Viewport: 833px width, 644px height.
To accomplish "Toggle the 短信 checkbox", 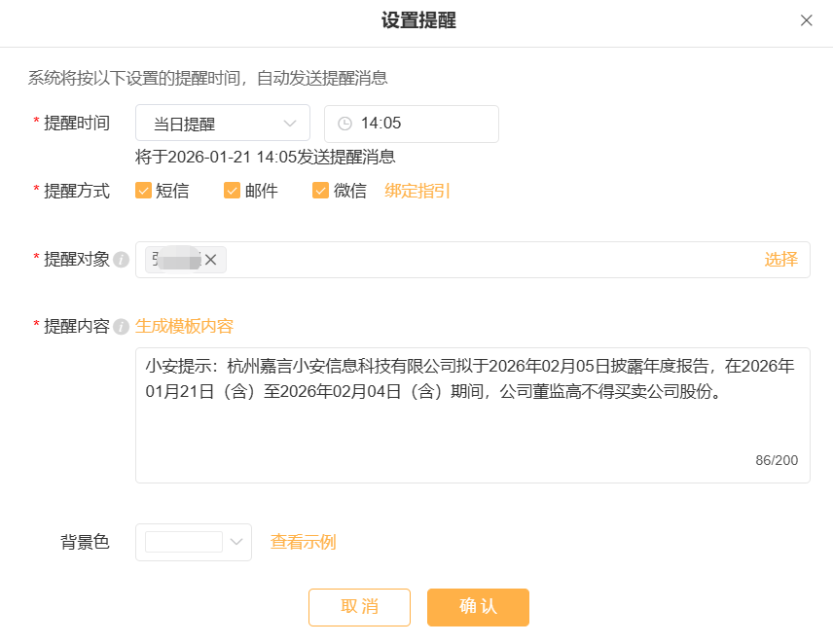I will pyautogui.click(x=144, y=191).
